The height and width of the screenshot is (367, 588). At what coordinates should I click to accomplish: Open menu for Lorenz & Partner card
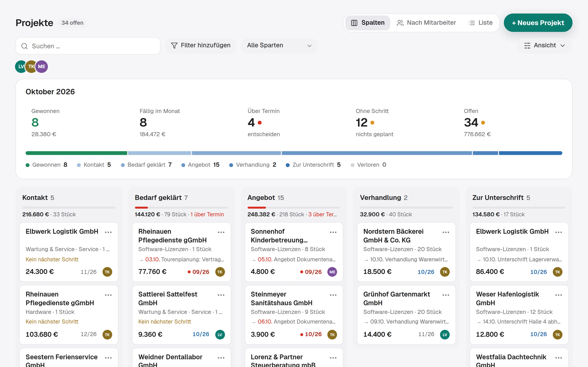coord(333,358)
